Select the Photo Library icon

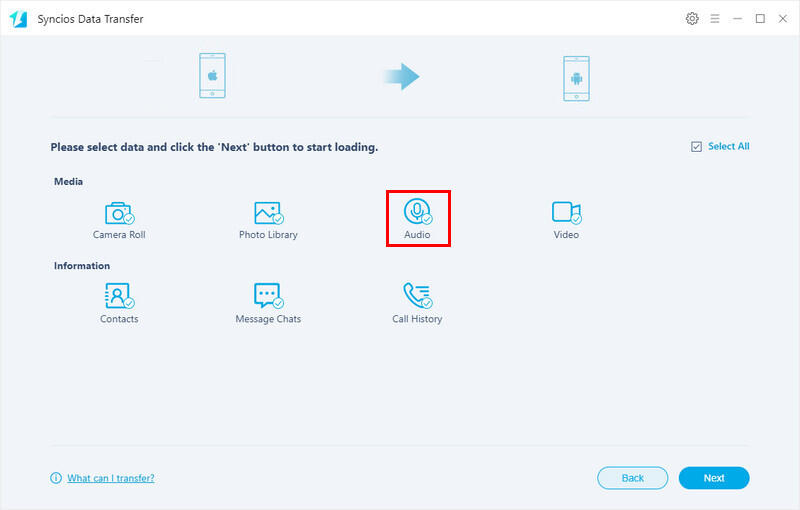click(267, 213)
